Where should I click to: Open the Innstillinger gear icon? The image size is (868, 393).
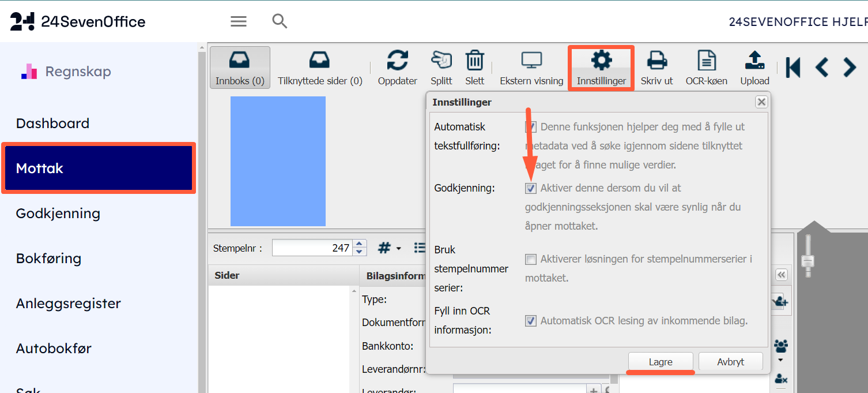pyautogui.click(x=601, y=61)
